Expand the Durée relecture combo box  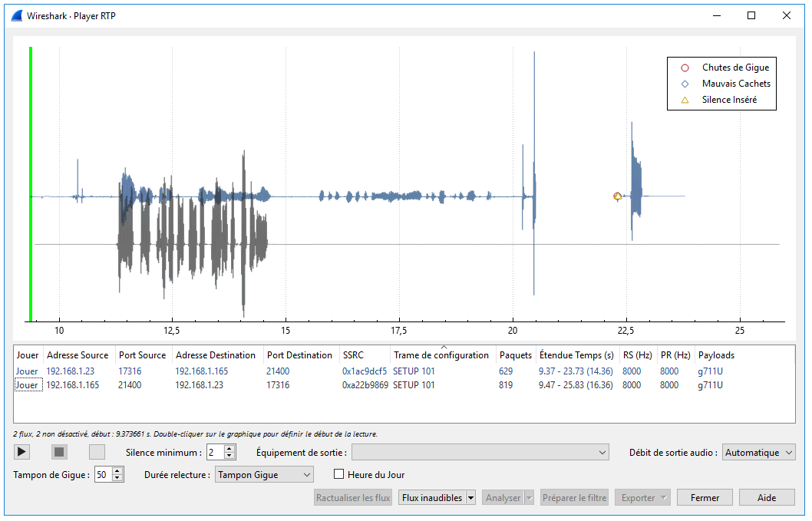point(264,475)
